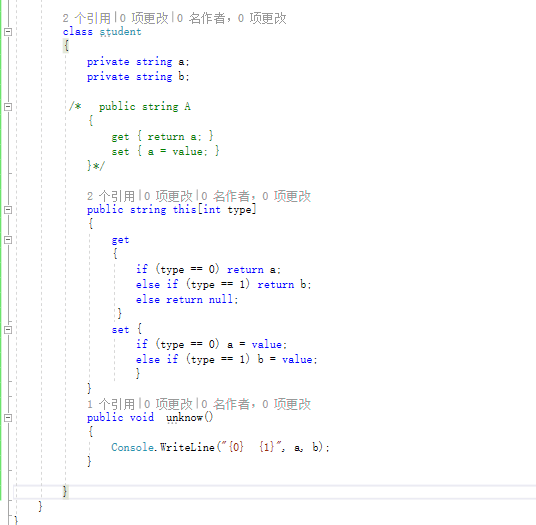Open the '1 个引用' CodeLens above unknow()
The image size is (536, 525).
point(111,404)
